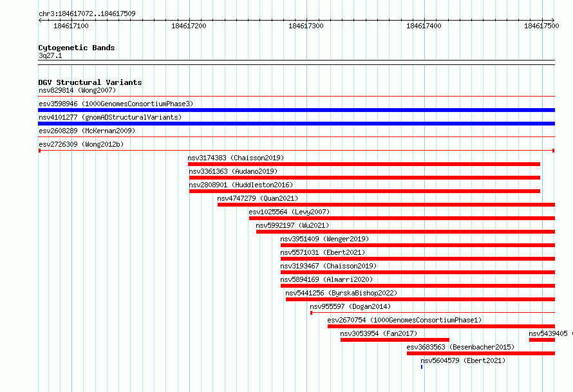Select red bar under nsv5441256

pyautogui.click(x=420, y=299)
